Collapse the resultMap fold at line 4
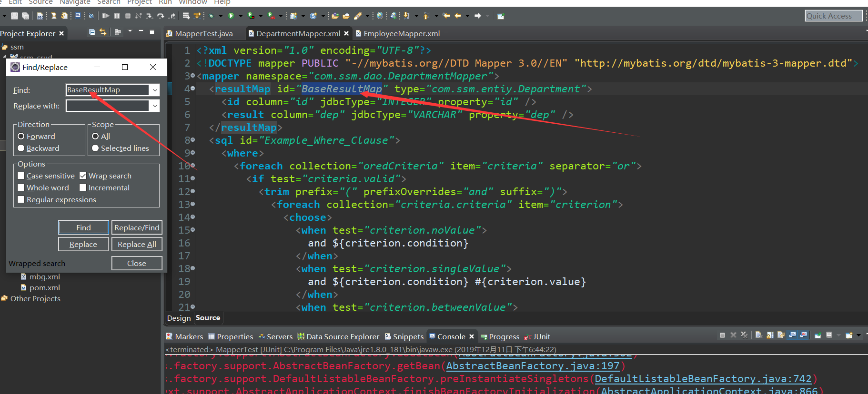This screenshot has height=394, width=868. point(192,89)
